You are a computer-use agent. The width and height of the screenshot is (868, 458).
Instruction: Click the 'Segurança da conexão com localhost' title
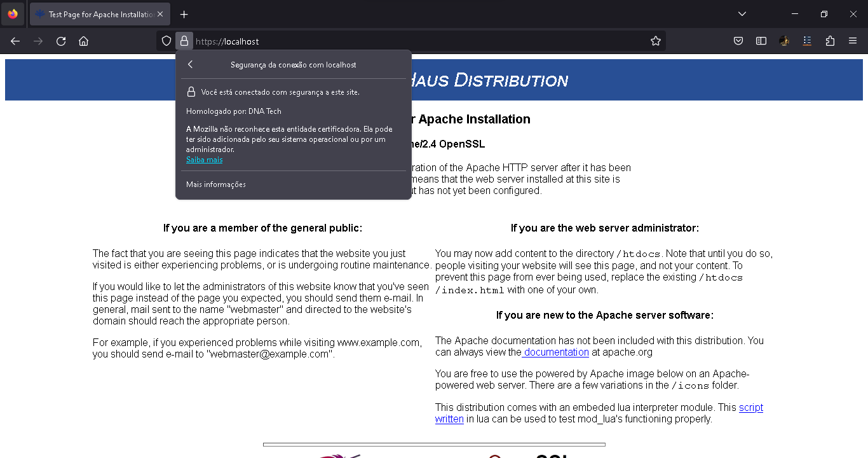(x=294, y=65)
